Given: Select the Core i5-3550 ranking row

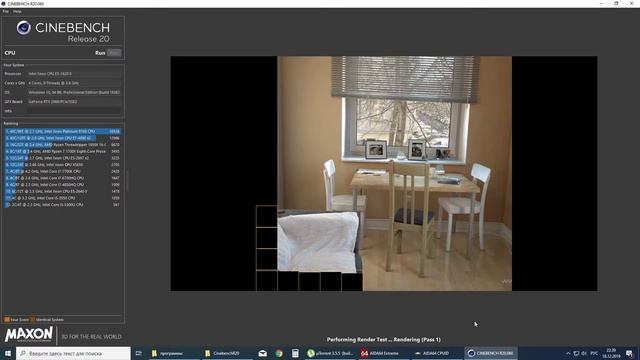Looking at the screenshot, I should (63, 198).
